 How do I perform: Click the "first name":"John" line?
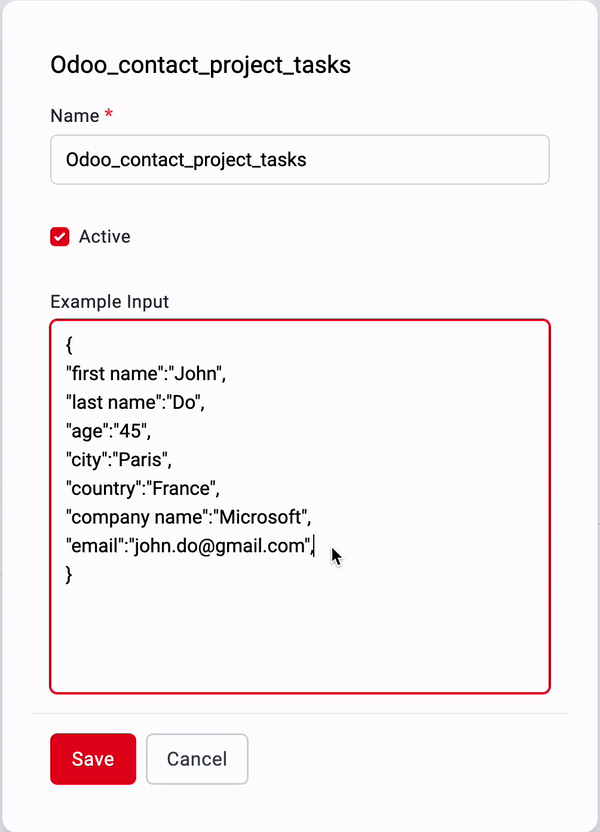146,374
